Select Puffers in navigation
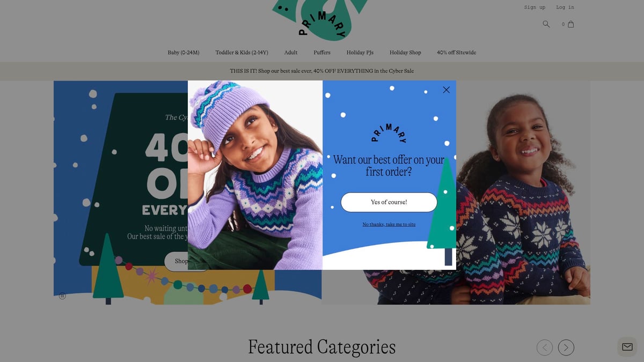 tap(322, 53)
